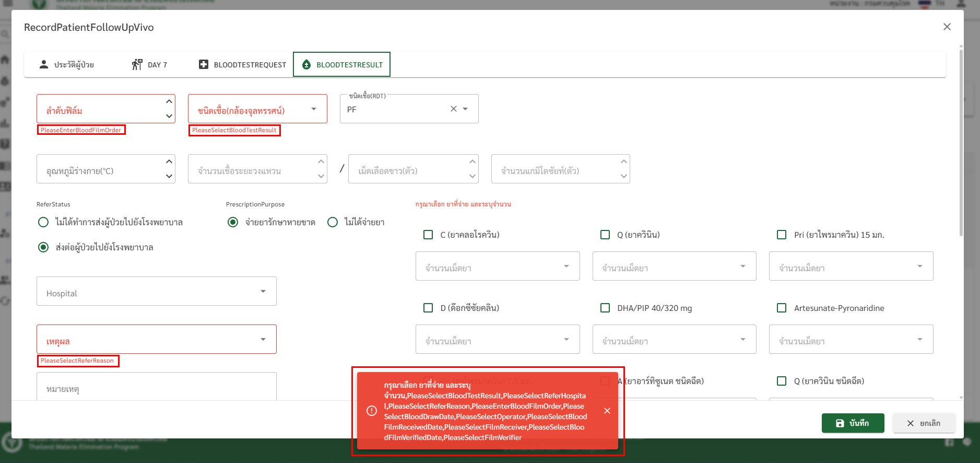Clear the PF selection in RDT field
980x463 pixels.
click(453, 109)
